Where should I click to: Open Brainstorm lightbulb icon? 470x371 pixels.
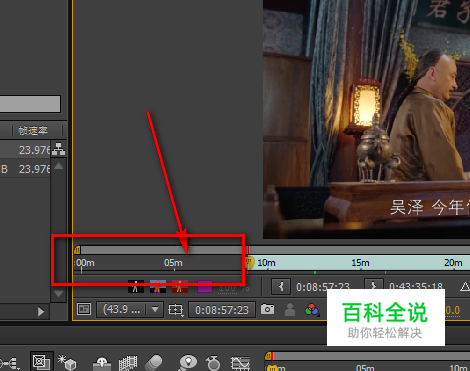(x=188, y=362)
